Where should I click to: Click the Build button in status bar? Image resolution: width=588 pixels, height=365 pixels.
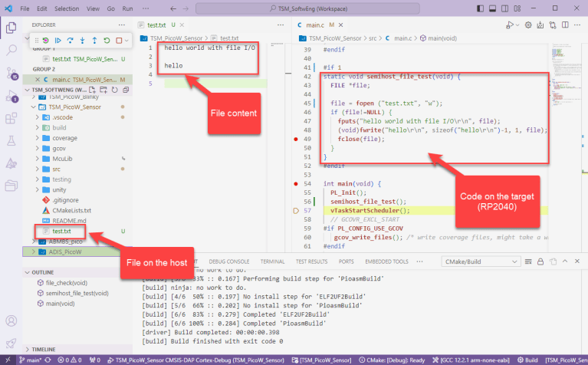(x=527, y=360)
